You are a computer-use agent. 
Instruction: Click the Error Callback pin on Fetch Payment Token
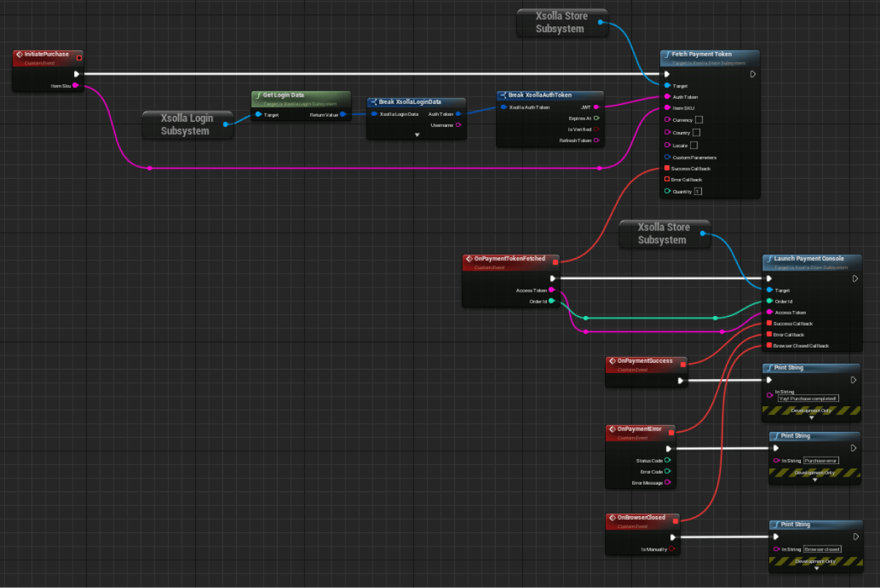[x=667, y=179]
